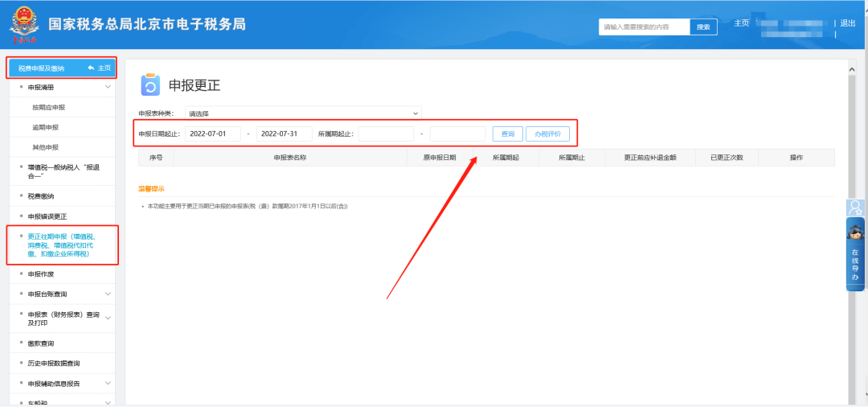
Task: Click the 申报更正 page title icon
Action: click(150, 85)
